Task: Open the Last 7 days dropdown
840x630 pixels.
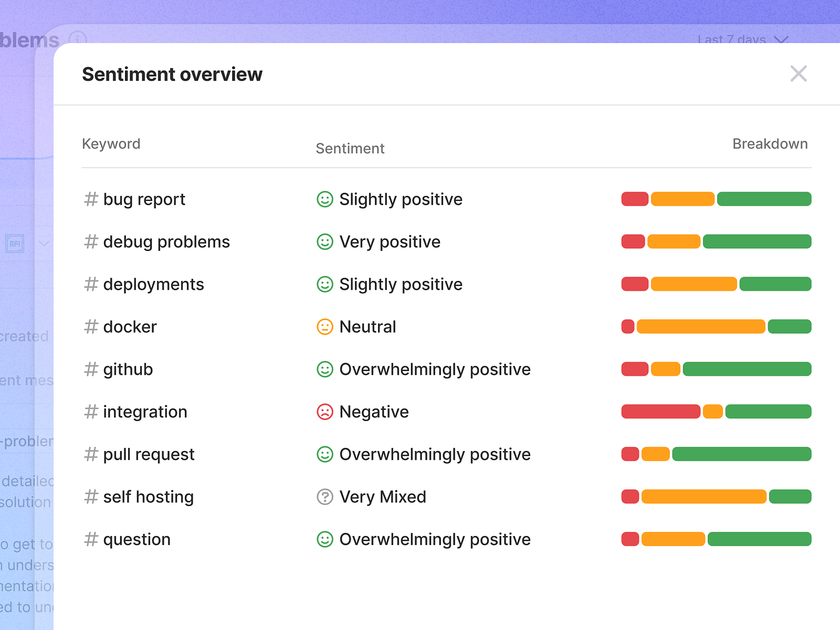Action: pyautogui.click(x=731, y=40)
